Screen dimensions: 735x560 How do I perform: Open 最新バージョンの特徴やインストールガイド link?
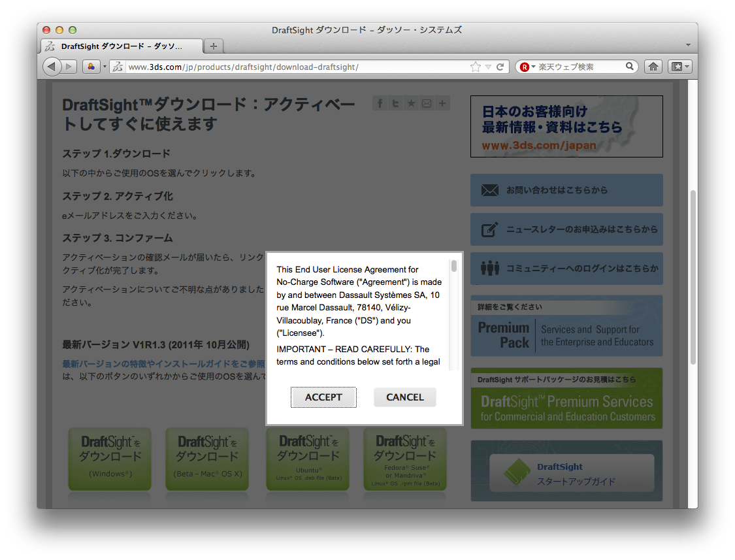click(163, 364)
